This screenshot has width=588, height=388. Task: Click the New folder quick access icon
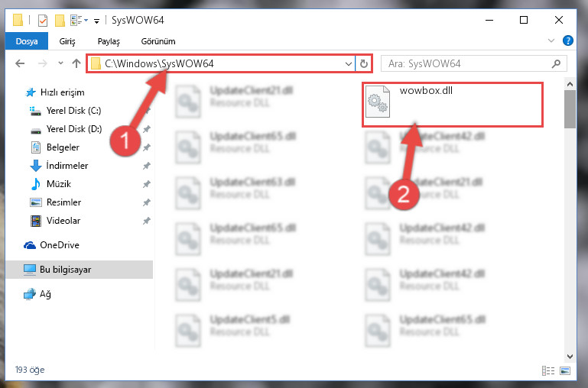tap(60, 20)
